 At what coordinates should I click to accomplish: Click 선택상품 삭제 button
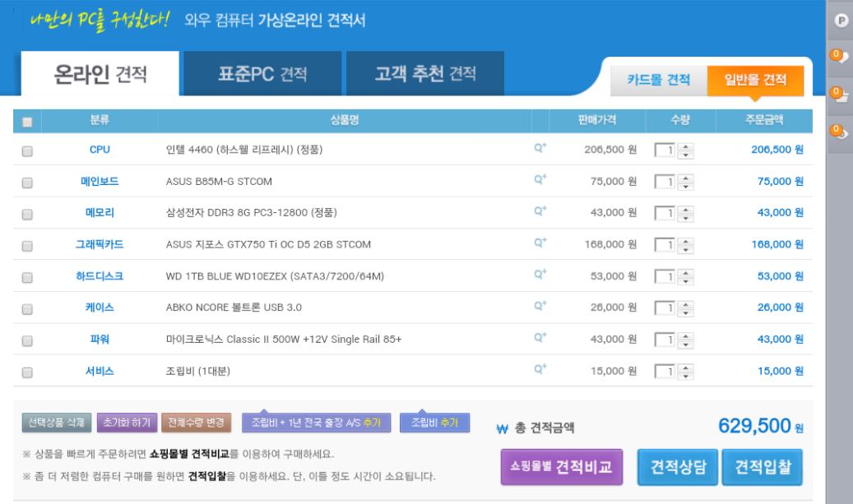pos(57,423)
